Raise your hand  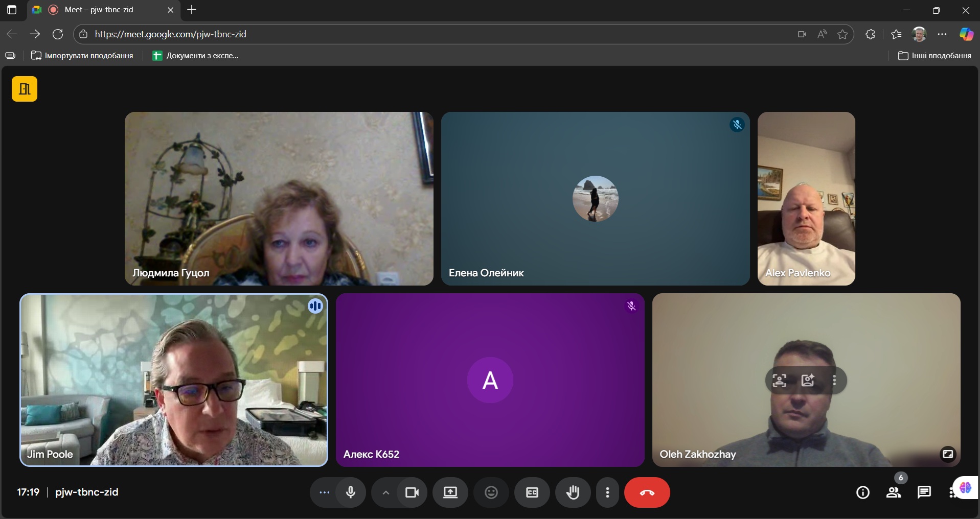coord(573,492)
